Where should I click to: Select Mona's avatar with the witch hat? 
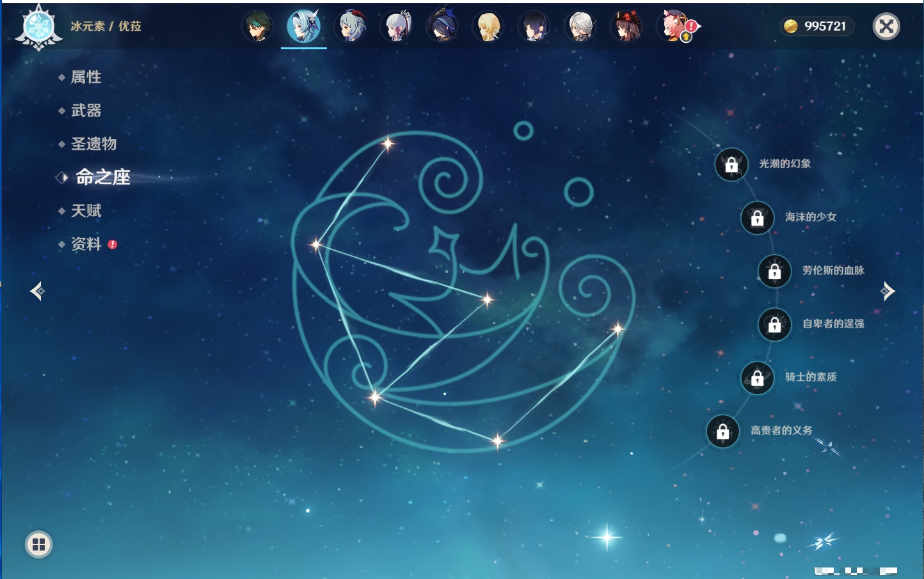[x=442, y=27]
